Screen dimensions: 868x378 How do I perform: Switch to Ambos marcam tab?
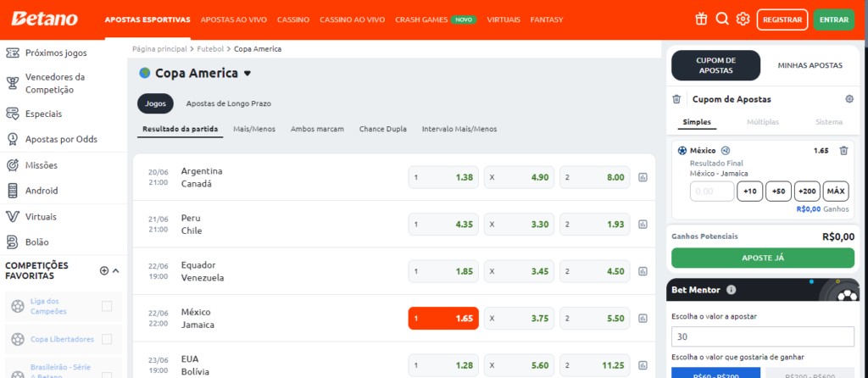point(317,129)
